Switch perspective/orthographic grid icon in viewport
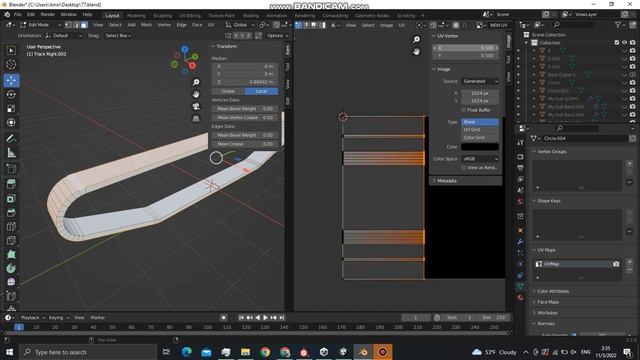640x360 pixels. click(196, 118)
